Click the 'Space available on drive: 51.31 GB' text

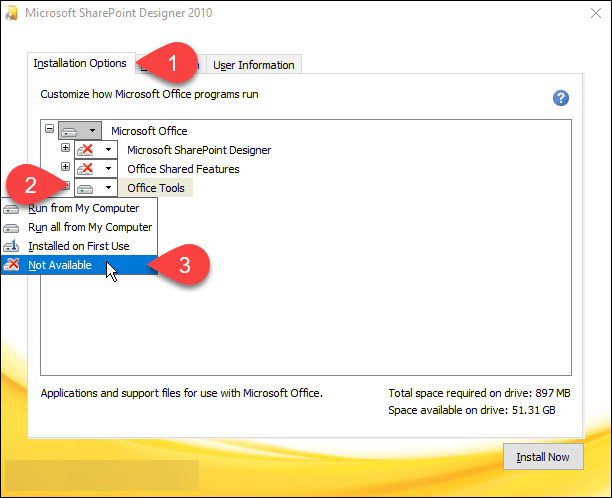472,410
